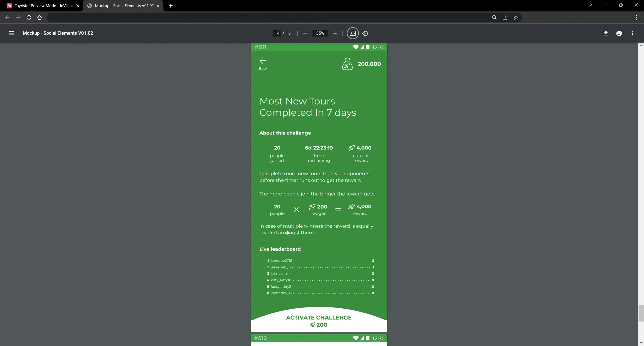
Task: Click the browser forward arrow
Action: click(18, 17)
